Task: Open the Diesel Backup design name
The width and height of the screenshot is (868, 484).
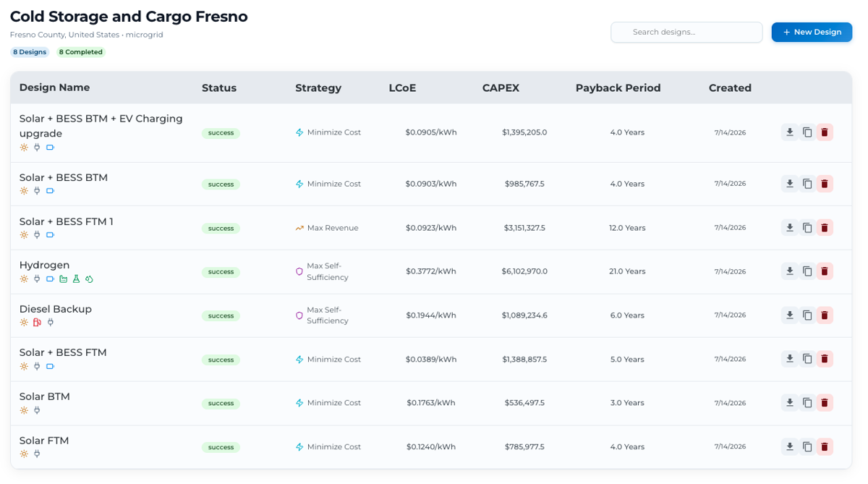Action: 56,309
